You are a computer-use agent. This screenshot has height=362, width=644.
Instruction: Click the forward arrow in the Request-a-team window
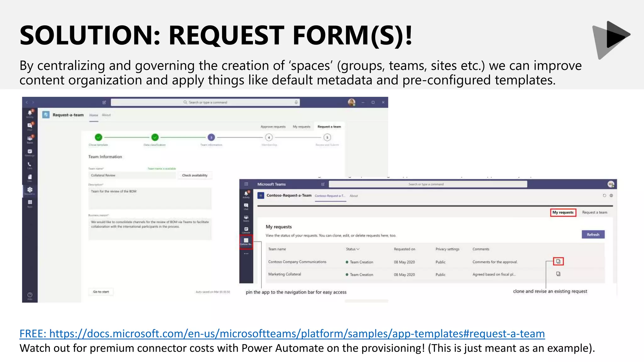point(33,102)
